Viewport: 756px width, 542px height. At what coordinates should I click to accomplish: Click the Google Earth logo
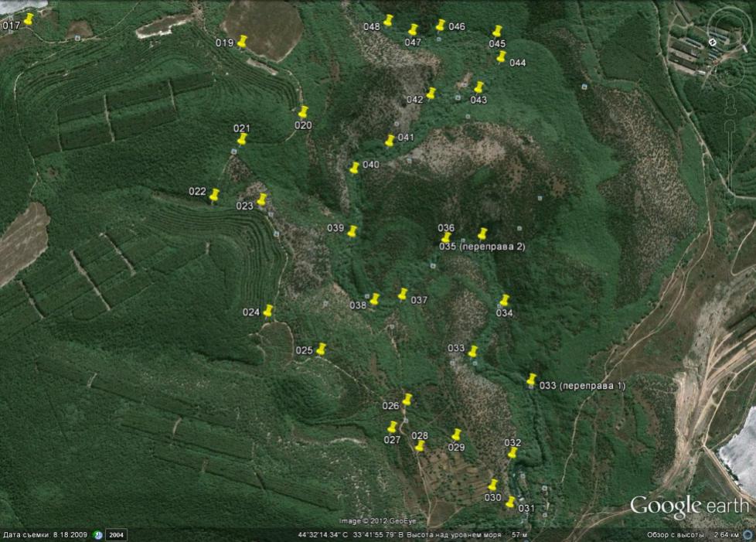(x=689, y=506)
